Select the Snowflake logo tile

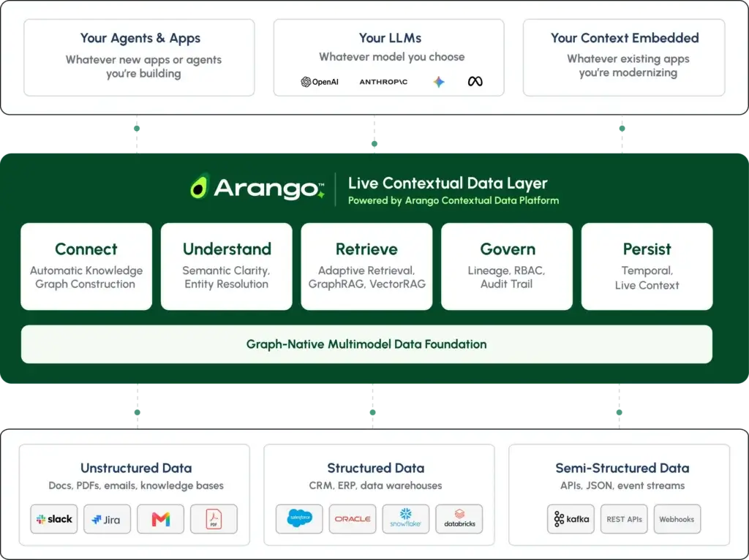(406, 519)
